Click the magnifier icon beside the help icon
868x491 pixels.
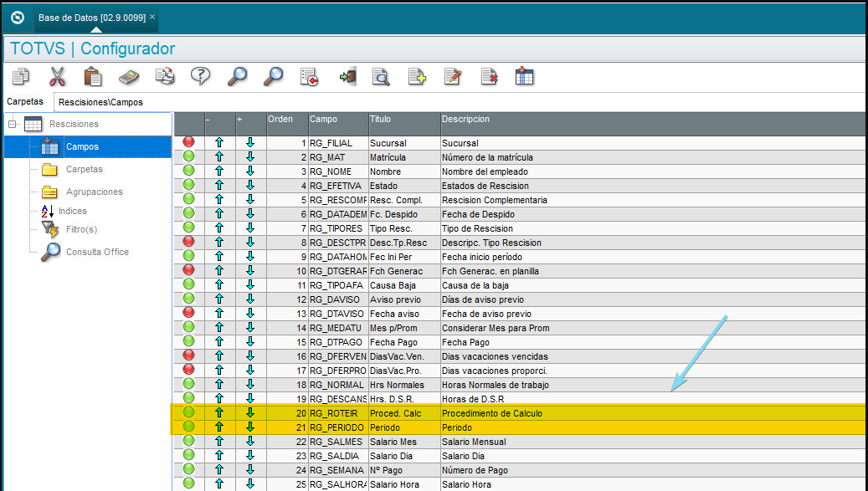[x=237, y=77]
